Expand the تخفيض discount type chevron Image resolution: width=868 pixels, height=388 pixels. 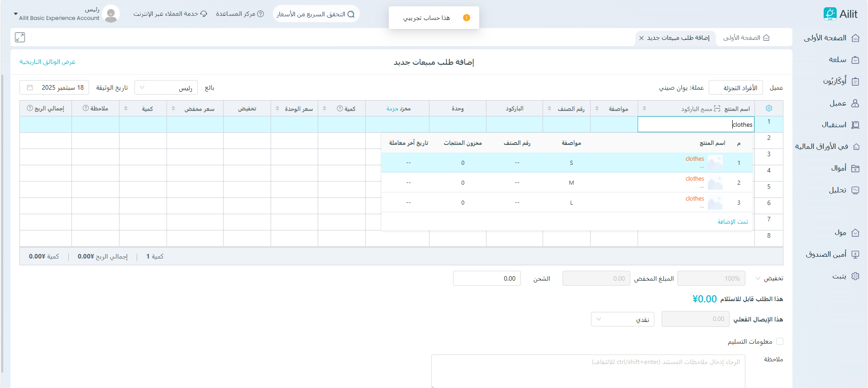[758, 278]
